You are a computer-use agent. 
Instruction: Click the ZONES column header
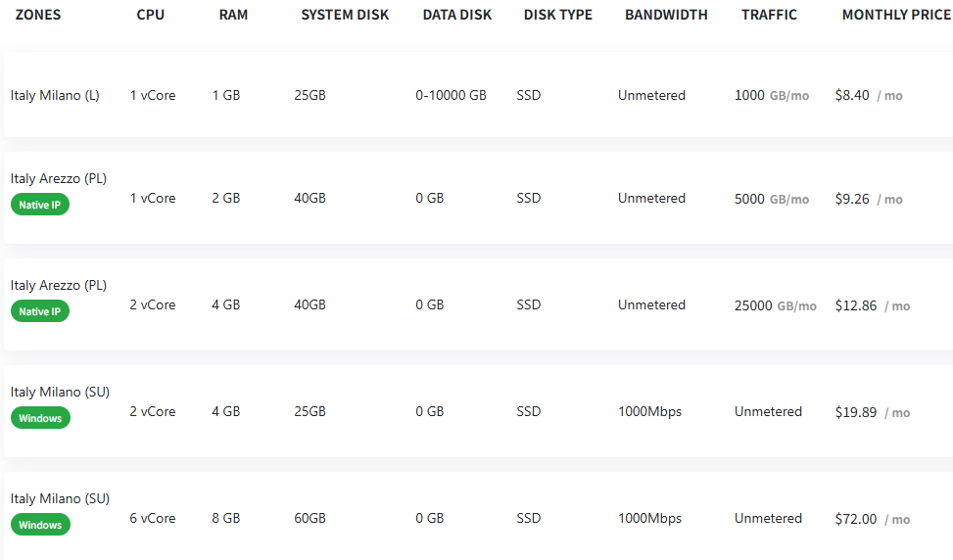[37, 15]
